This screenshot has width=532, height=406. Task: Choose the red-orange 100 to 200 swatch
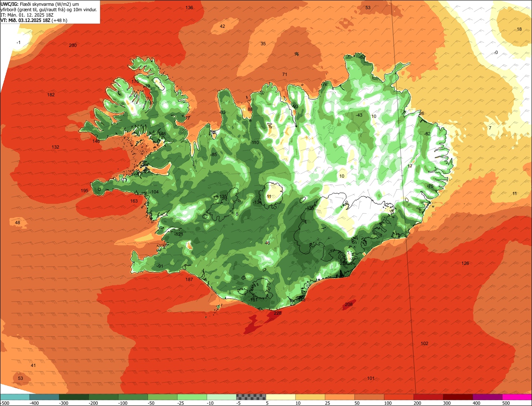pyautogui.click(x=398, y=397)
